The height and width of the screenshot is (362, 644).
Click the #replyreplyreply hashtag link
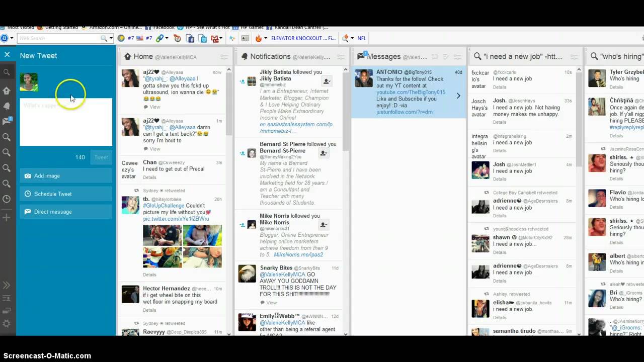click(x=626, y=128)
